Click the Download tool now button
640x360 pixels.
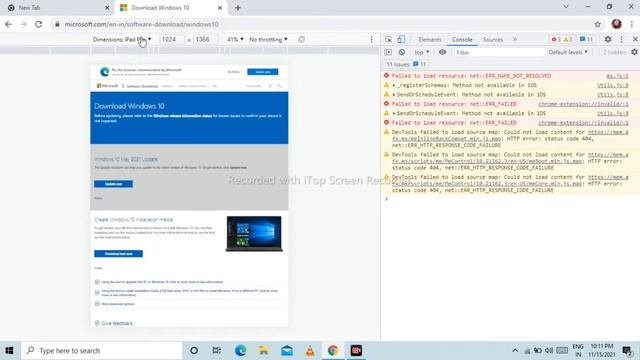pyautogui.click(x=118, y=254)
